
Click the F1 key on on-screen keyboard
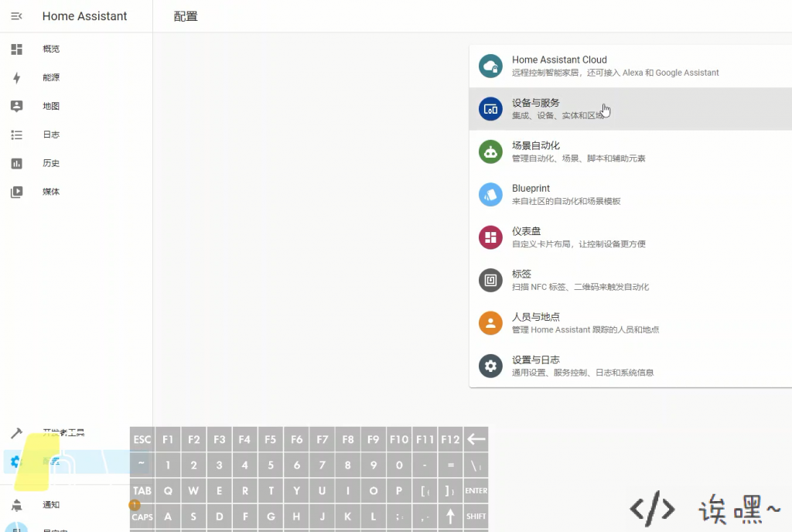coord(168,440)
